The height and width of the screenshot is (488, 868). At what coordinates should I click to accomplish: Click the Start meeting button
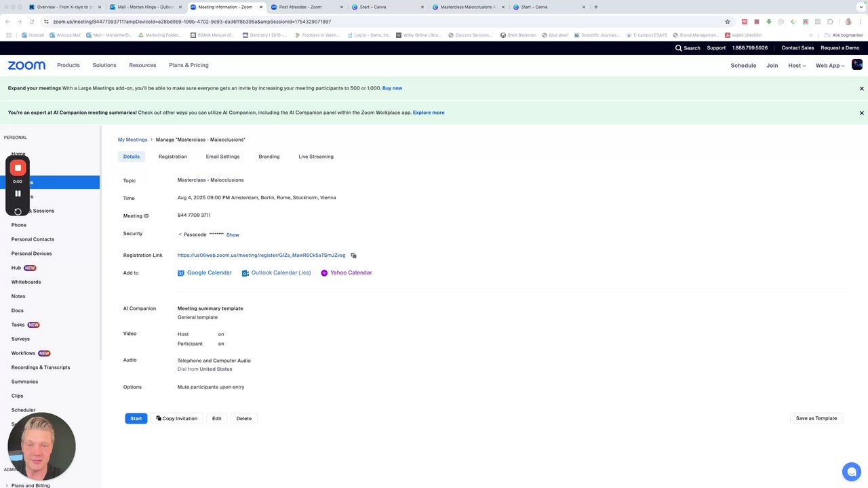click(136, 418)
